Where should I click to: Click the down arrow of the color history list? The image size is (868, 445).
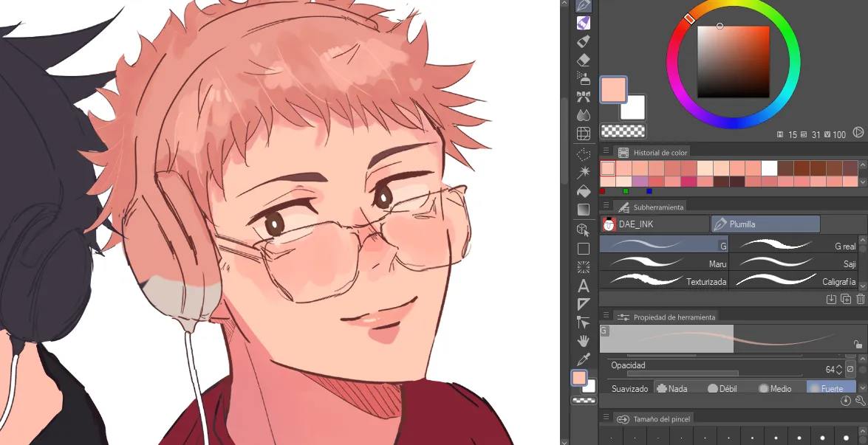[863, 182]
